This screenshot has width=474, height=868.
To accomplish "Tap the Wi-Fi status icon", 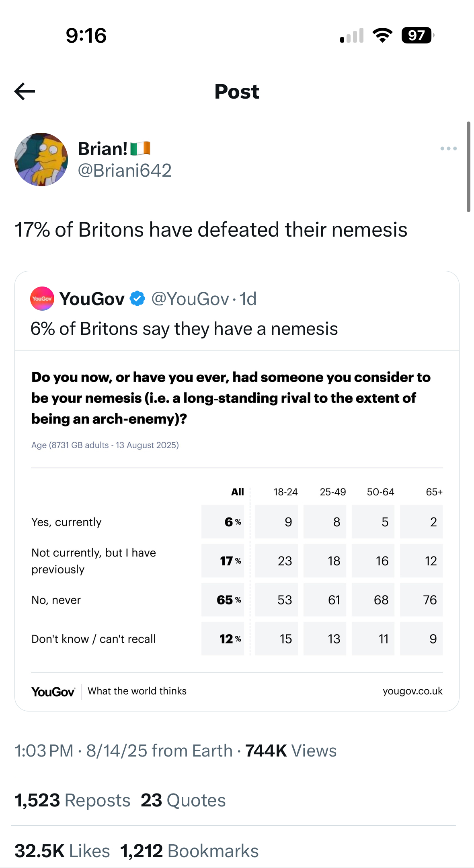I will click(x=382, y=35).
